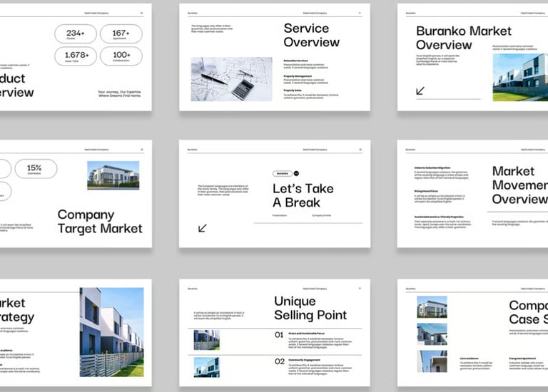Select the Urban to Suburban Migration heading
The image size is (548, 392).
point(432,168)
